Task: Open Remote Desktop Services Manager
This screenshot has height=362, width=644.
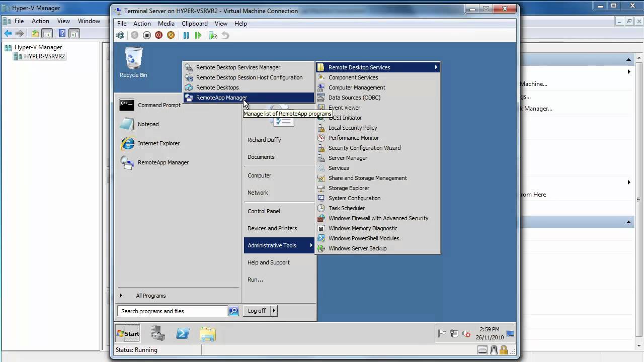Action: pos(249,67)
